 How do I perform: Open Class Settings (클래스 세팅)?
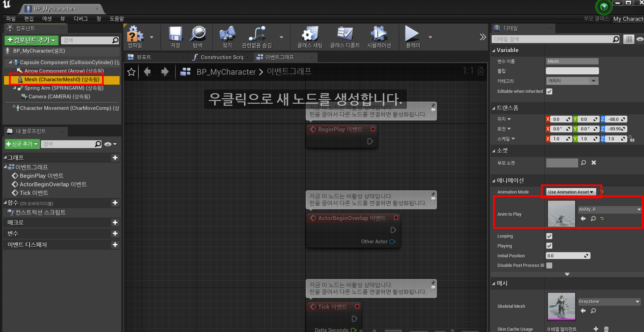(310, 37)
